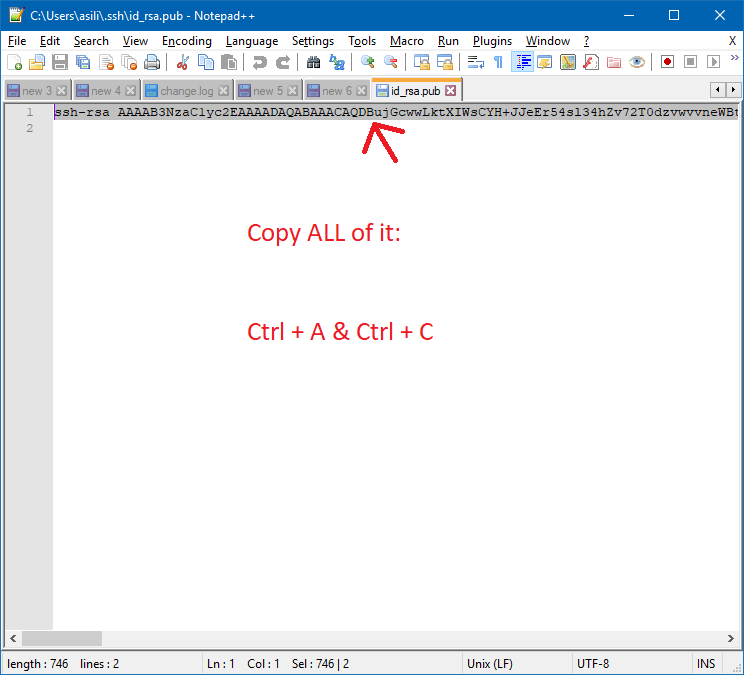Toggle INS mode in the status bar
The width and height of the screenshot is (744, 675).
pyautogui.click(x=706, y=664)
